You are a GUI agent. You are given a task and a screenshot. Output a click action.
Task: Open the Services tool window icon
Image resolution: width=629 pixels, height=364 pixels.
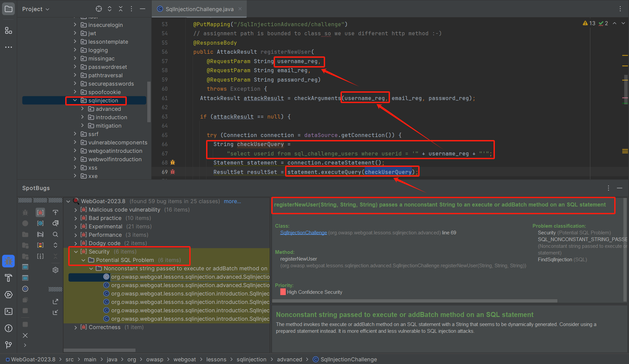(8, 294)
